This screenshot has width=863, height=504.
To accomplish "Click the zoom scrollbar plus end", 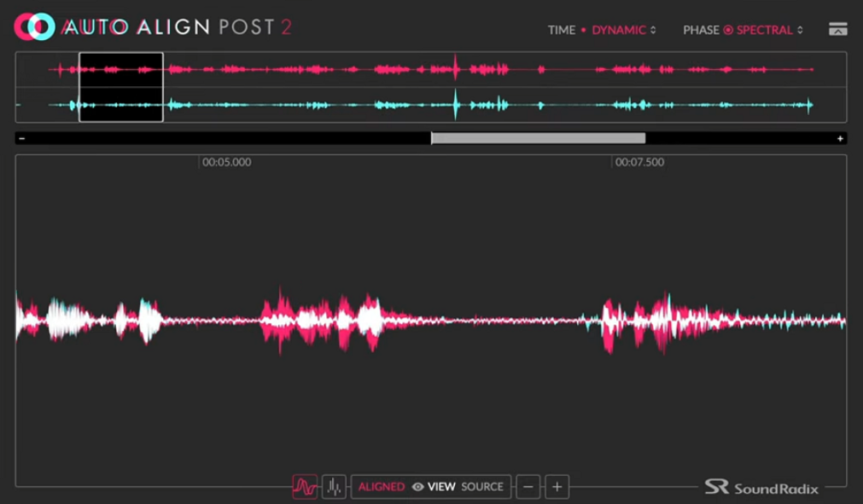I will [x=840, y=138].
